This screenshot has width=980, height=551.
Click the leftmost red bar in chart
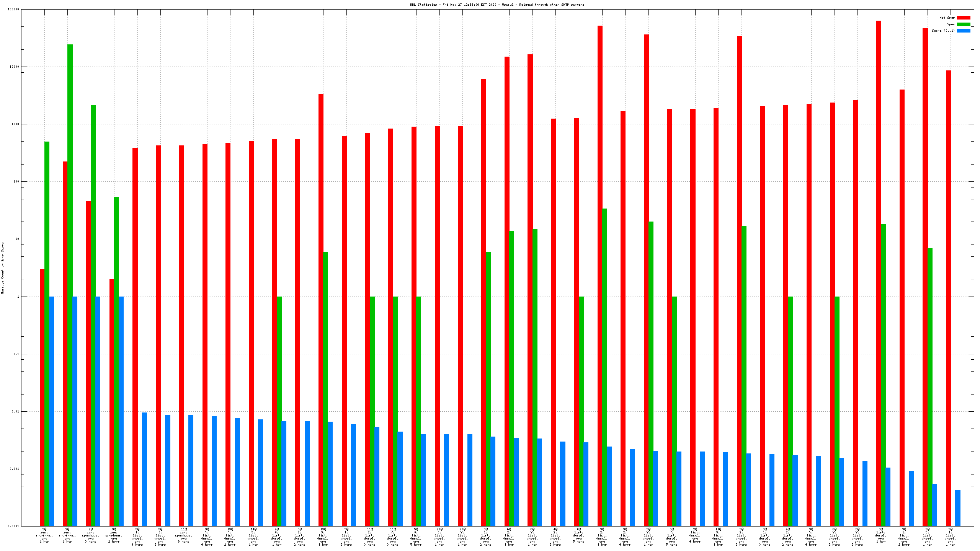(42, 398)
